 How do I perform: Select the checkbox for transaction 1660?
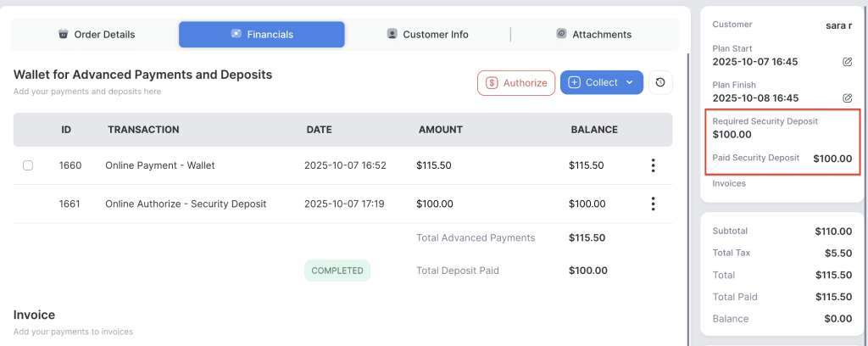coord(28,165)
